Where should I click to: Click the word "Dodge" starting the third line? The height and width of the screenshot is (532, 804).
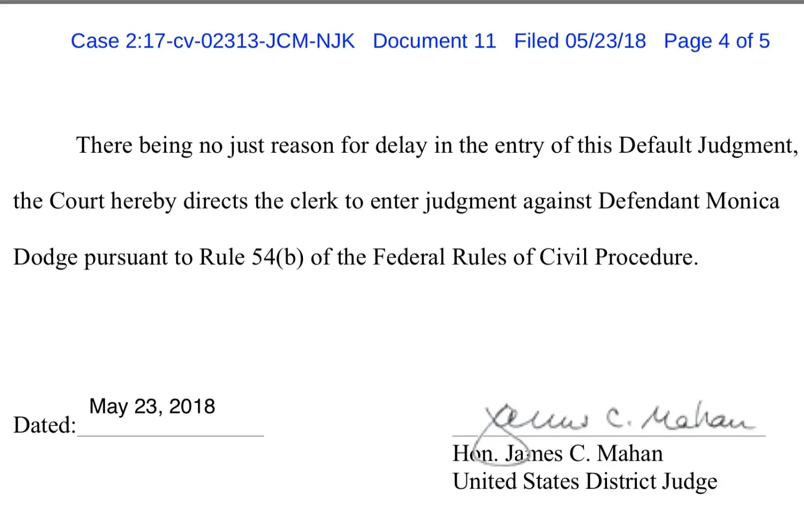(45, 257)
